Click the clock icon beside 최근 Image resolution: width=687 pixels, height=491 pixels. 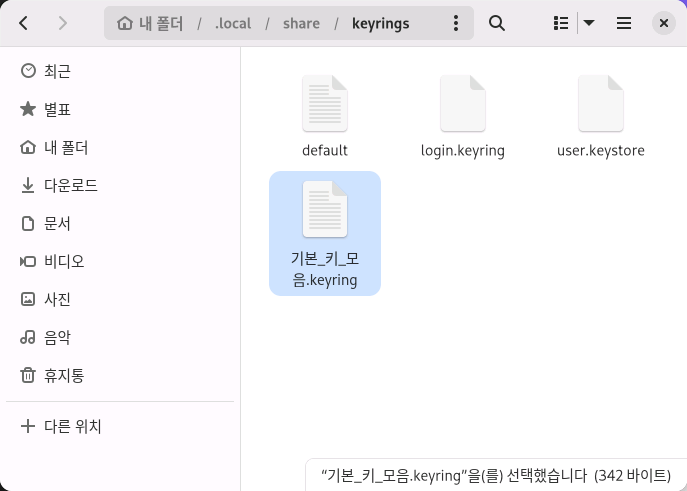click(x=28, y=71)
